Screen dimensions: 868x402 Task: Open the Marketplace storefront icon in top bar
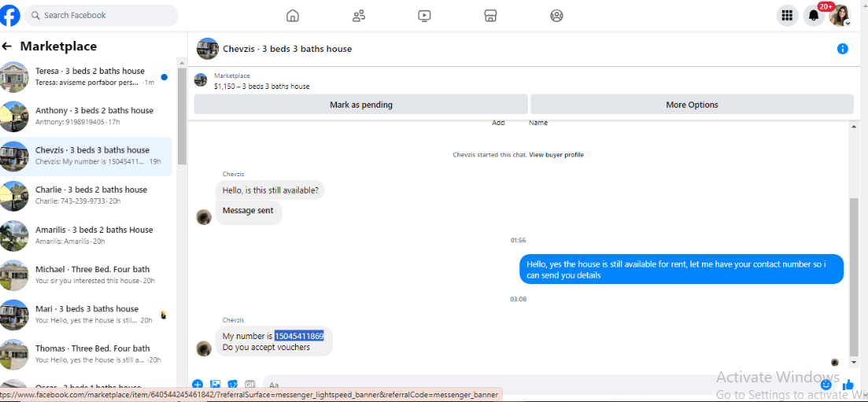490,16
